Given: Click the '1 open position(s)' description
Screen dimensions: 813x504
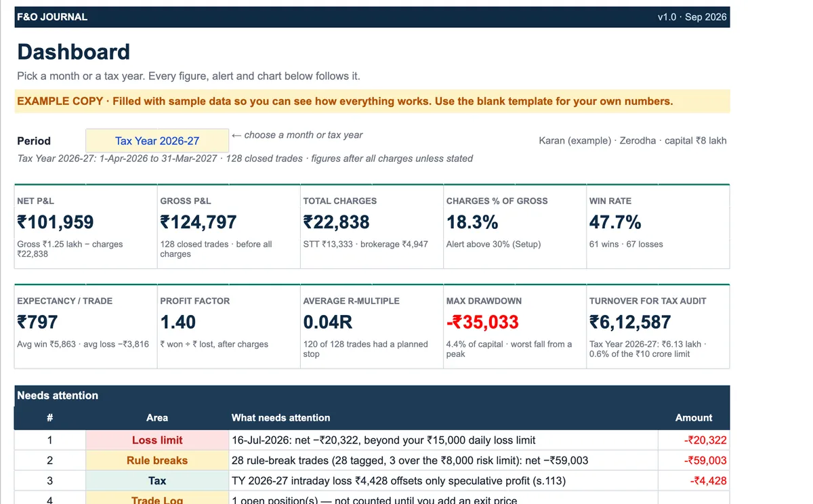Looking at the screenshot, I should pos(374,500).
